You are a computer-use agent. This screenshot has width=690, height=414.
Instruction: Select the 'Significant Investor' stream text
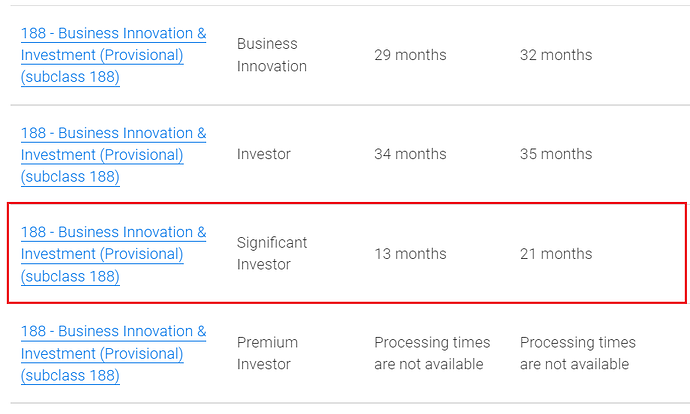click(x=271, y=253)
